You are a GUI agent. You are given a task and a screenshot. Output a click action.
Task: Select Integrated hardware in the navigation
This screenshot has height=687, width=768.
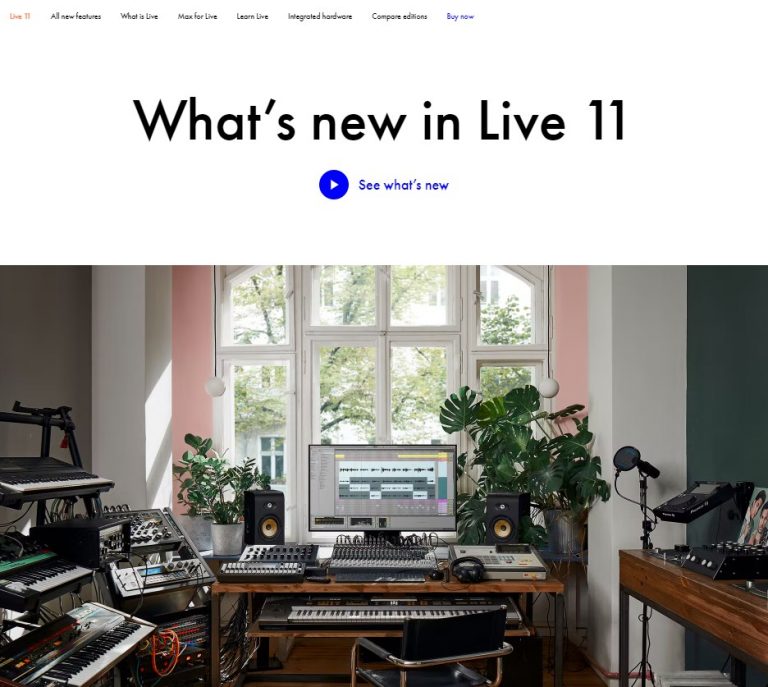pos(320,16)
